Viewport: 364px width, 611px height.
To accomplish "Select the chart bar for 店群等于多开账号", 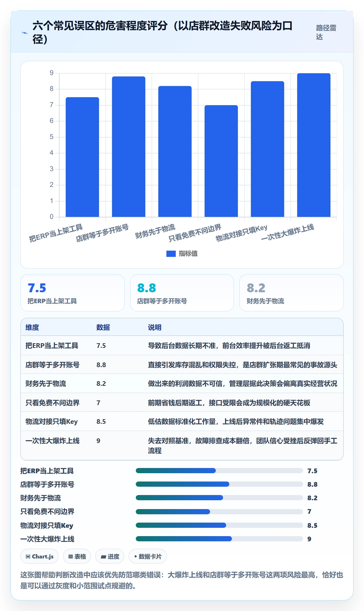I will [x=128, y=147].
